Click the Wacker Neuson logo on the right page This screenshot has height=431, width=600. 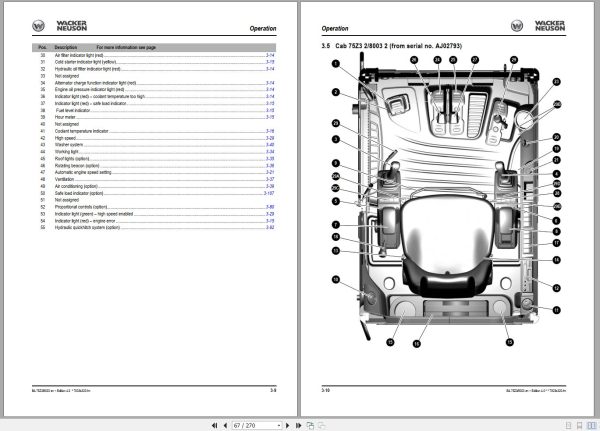(538, 26)
